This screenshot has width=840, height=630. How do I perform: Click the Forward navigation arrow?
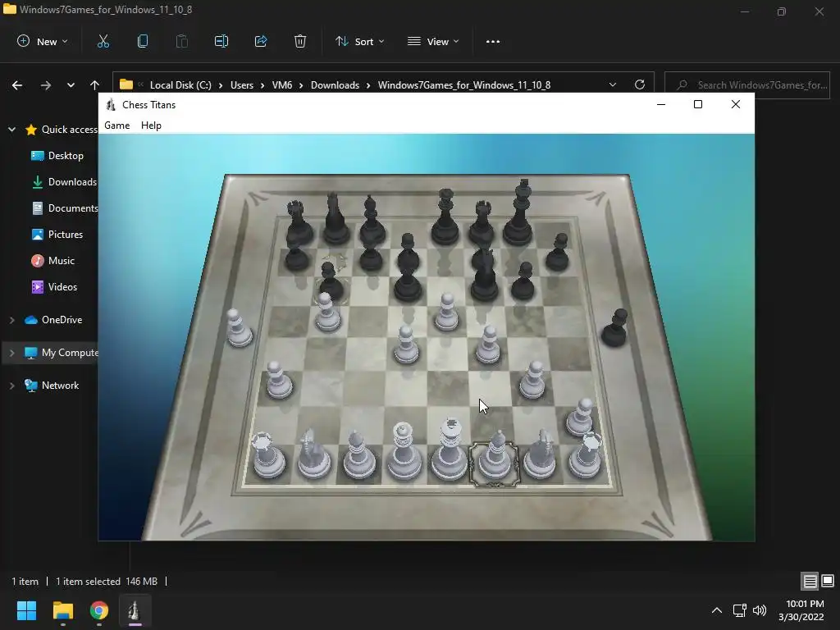[x=46, y=84]
